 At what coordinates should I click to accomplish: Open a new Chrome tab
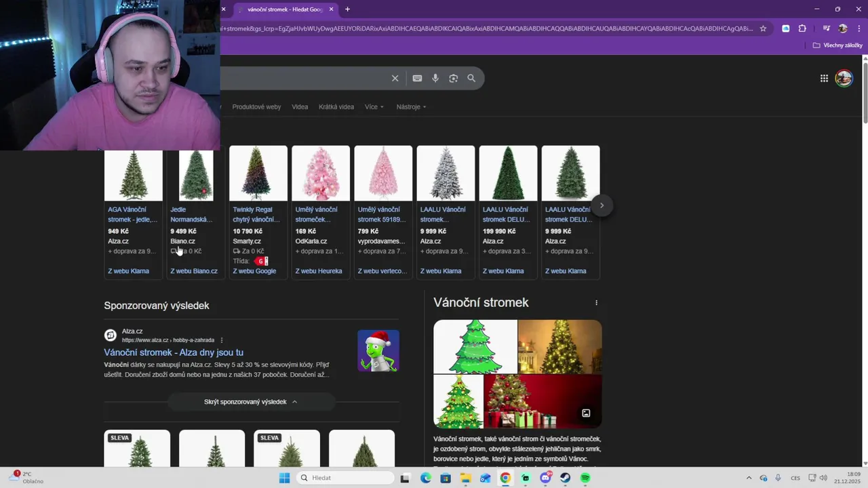[347, 9]
